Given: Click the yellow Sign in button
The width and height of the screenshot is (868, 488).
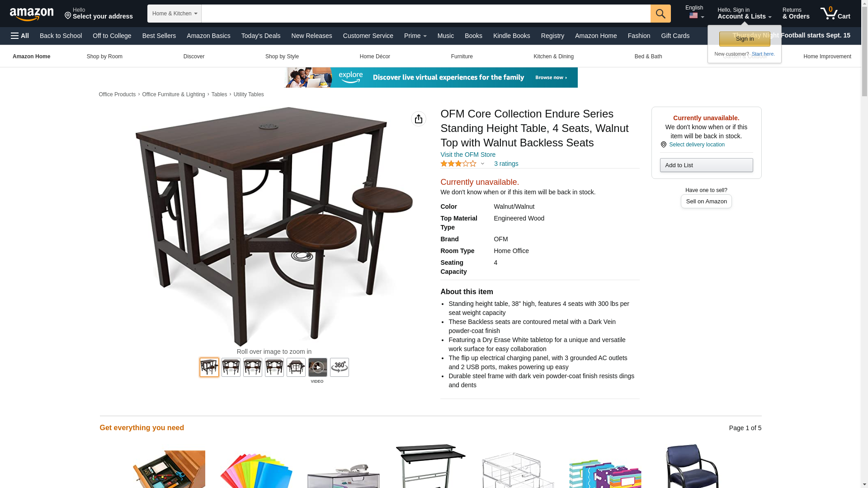Looking at the screenshot, I should click(745, 39).
